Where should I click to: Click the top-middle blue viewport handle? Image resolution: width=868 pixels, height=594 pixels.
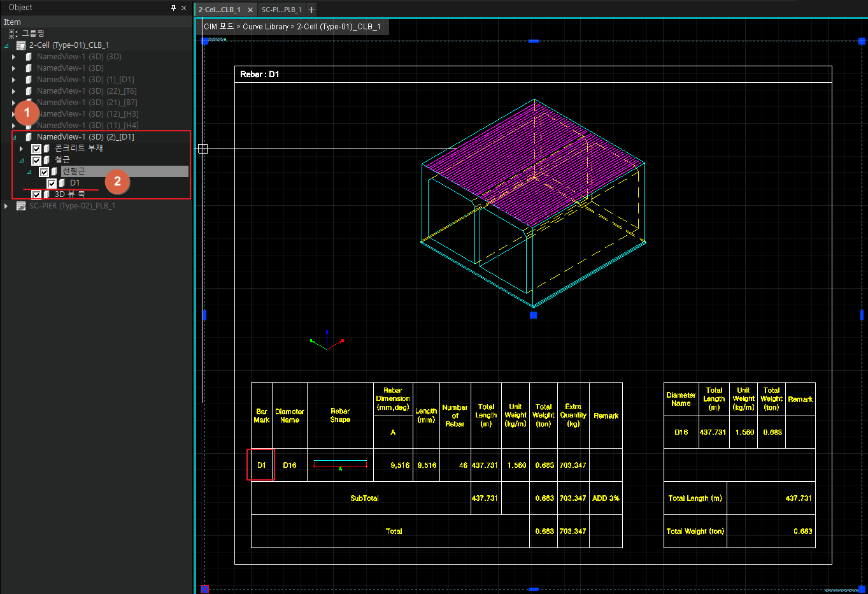coord(534,41)
